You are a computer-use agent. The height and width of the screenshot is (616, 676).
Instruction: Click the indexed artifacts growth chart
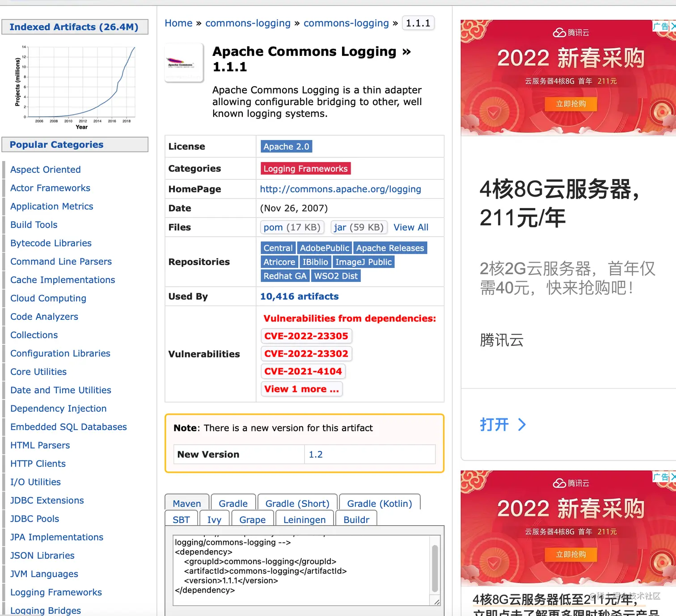(75, 87)
